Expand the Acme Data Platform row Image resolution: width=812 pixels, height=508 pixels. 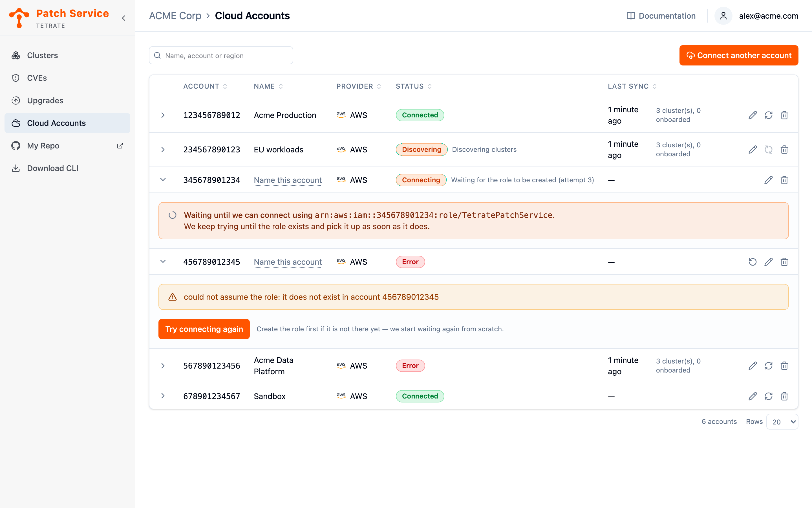(163, 365)
